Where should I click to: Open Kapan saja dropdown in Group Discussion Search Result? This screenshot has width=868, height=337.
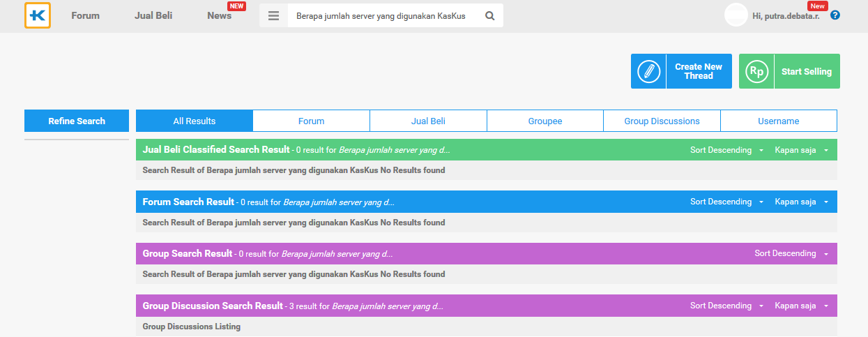(801, 306)
